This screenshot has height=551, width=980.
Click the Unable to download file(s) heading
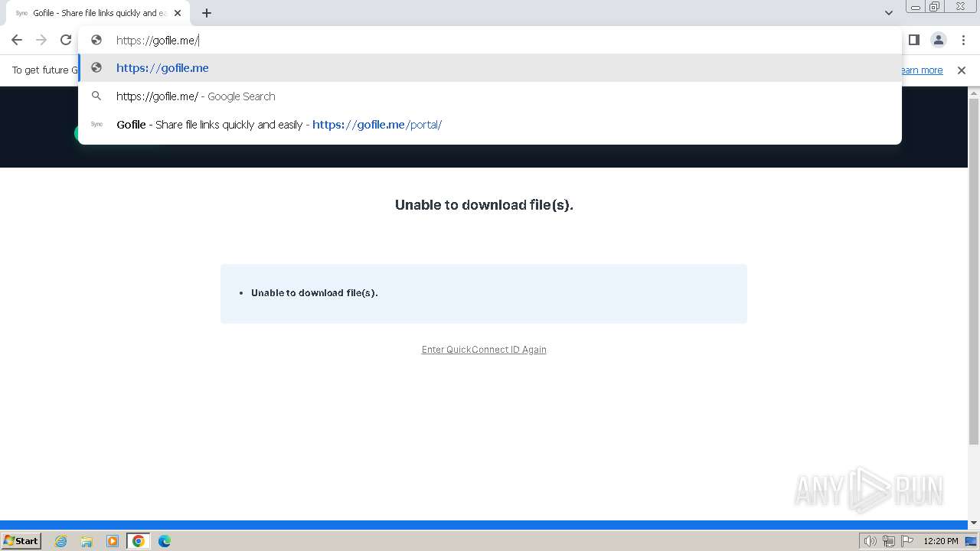484,205
